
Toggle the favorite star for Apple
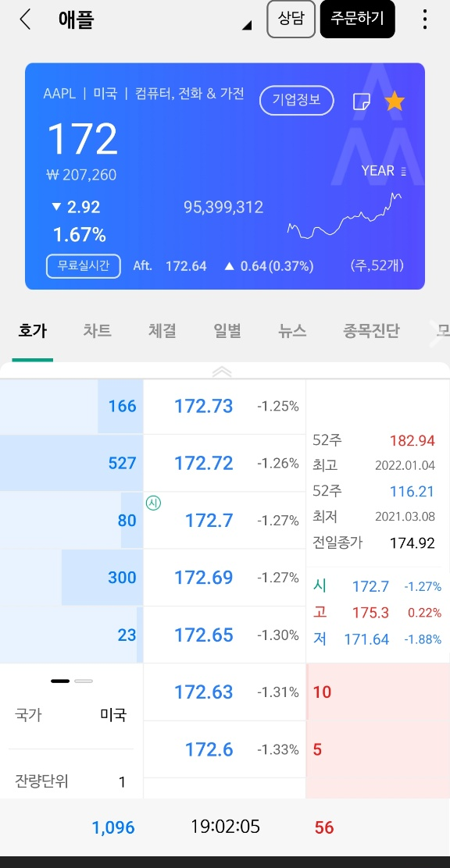pos(395,101)
